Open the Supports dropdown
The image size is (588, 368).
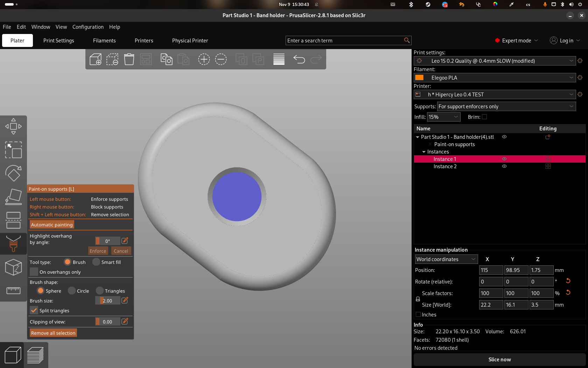coord(506,106)
